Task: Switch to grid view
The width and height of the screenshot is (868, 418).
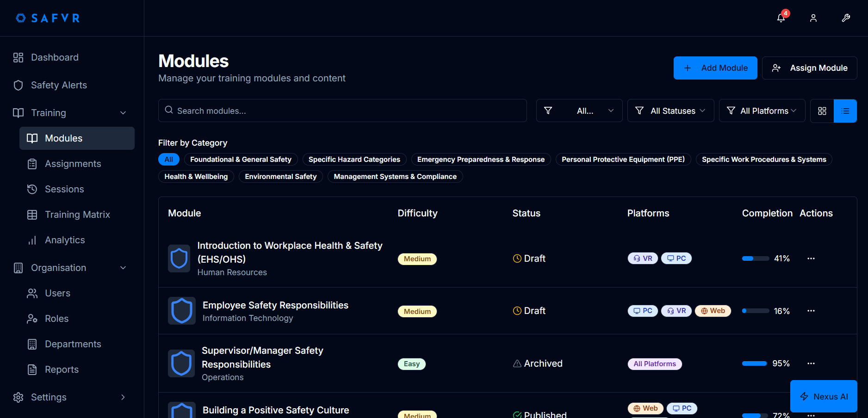Action: click(822, 111)
